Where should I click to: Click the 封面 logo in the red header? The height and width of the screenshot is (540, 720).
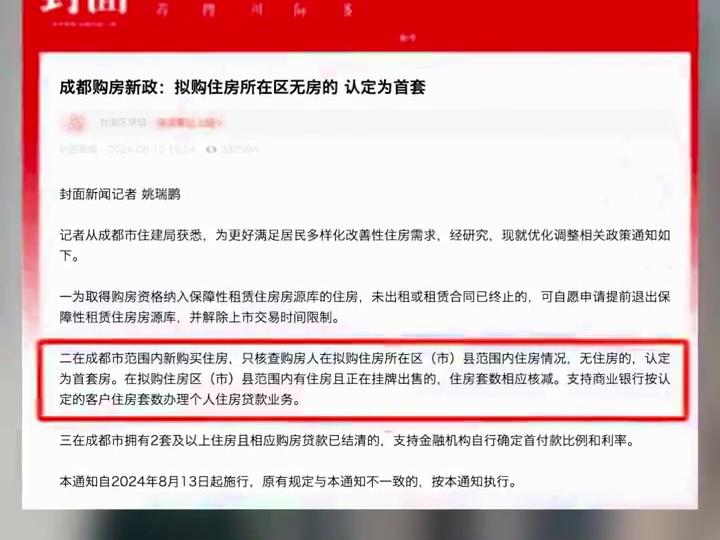[83, 6]
